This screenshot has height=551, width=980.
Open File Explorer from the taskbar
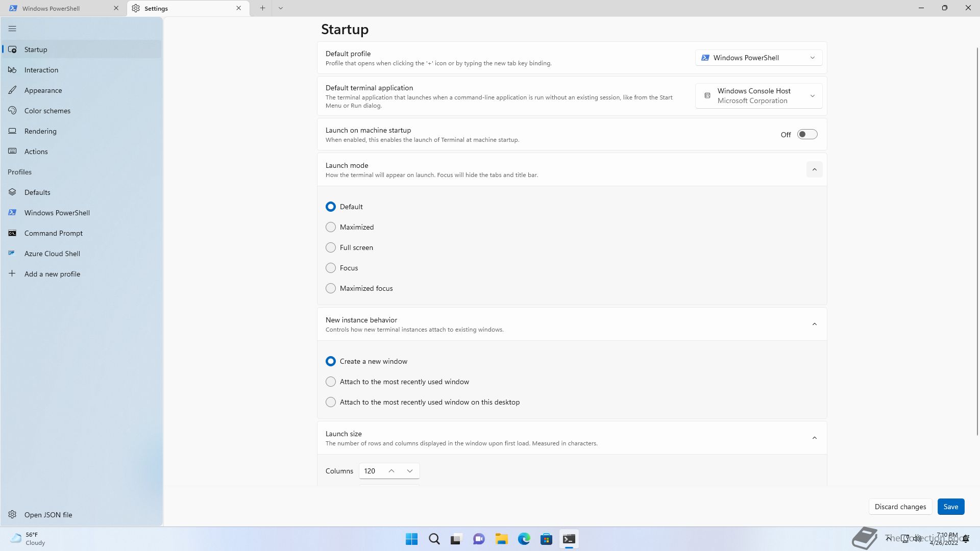501,539
